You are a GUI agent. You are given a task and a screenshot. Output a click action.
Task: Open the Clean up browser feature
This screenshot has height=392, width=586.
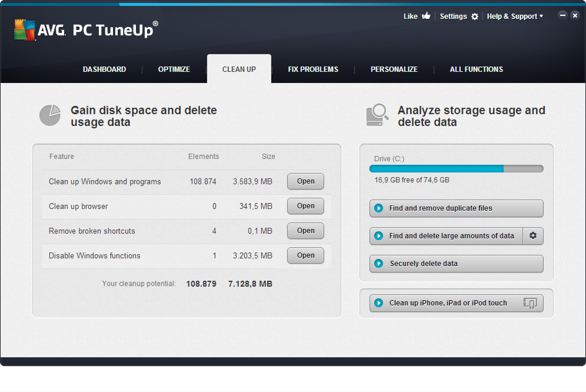(x=305, y=206)
